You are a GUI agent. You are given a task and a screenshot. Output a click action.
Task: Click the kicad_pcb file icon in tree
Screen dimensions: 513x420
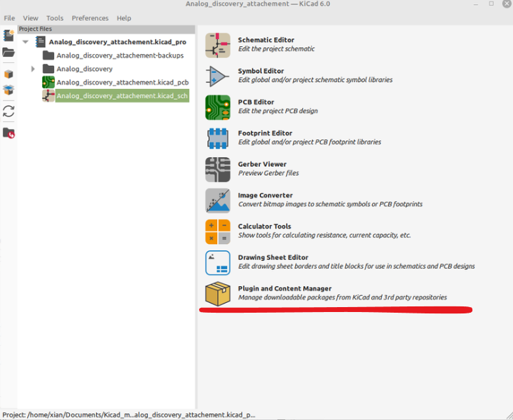pos(48,82)
